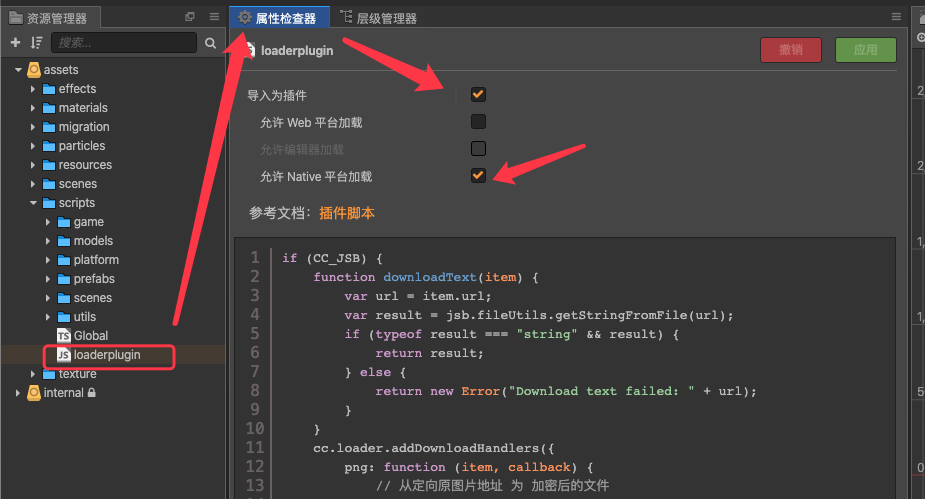Screen dimensions: 925x499
Task: Click the search magnifier icon
Action: [x=210, y=43]
